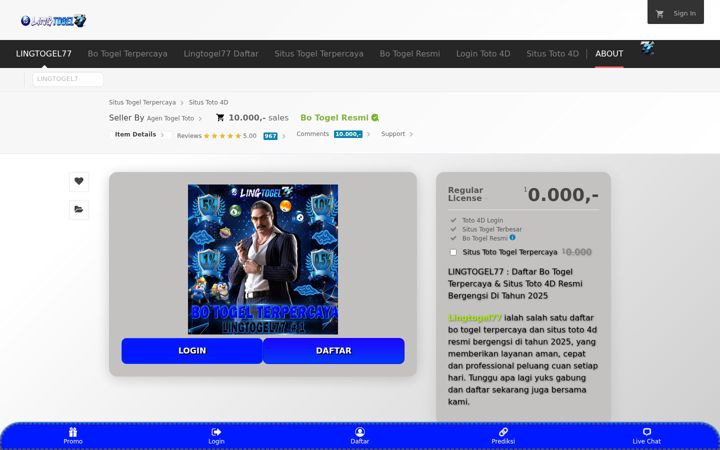Click chevron after the 967 reviews badge
Image resolution: width=720 pixels, height=450 pixels.
(284, 136)
